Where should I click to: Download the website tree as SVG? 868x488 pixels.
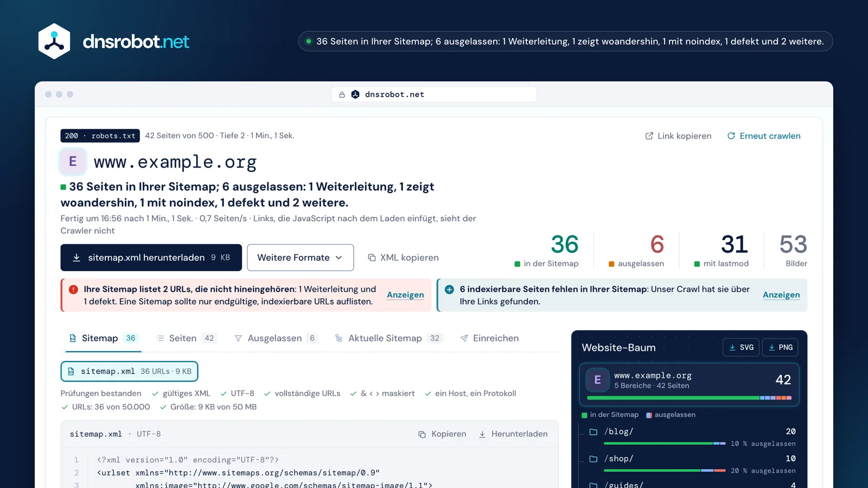click(741, 348)
